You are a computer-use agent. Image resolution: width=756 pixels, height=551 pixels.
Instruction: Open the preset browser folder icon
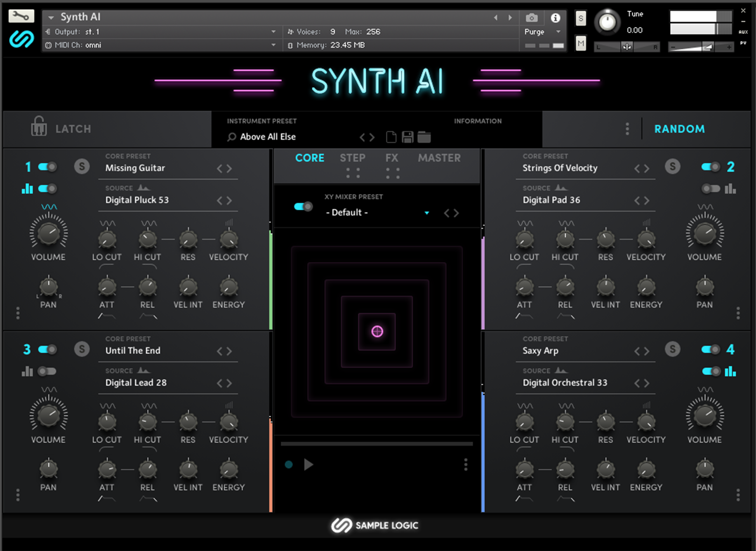click(424, 137)
